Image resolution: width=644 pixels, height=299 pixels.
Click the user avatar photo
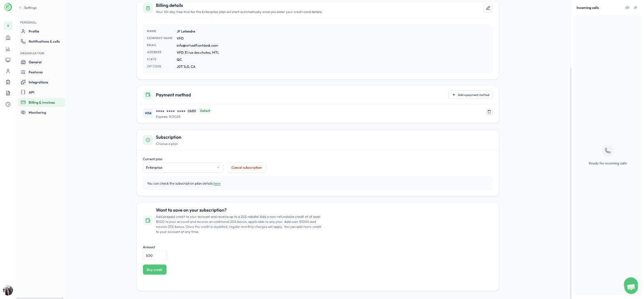pos(8,290)
